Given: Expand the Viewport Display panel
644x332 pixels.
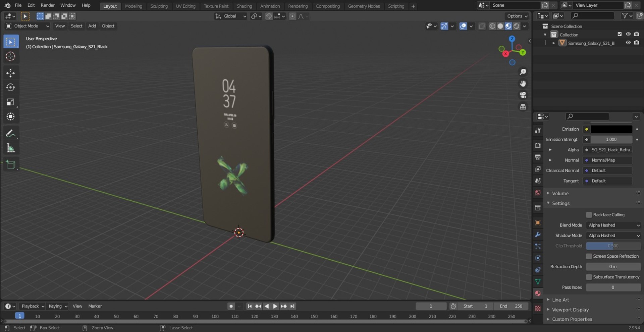Looking at the screenshot, I should (570, 310).
